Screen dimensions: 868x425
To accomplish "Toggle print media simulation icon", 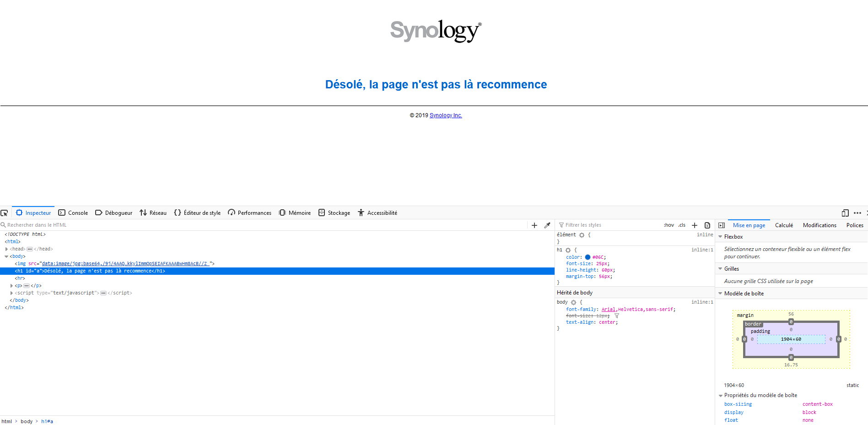I will coord(707,225).
